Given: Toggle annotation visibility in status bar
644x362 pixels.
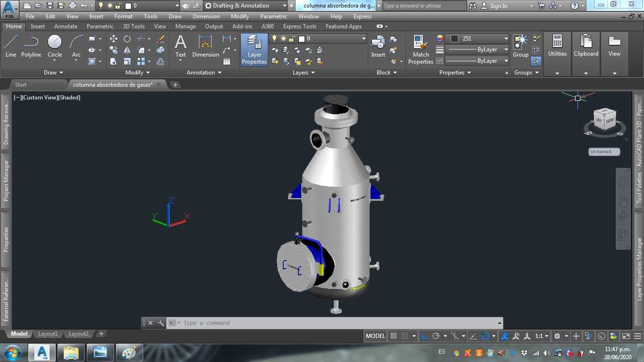Looking at the screenshot, I should click(x=504, y=336).
